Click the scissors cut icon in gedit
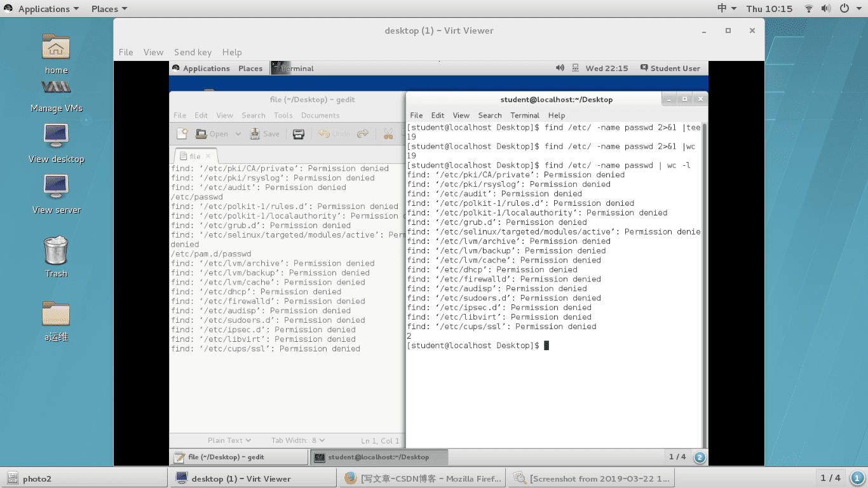Screen dimensions: 868x488 [388, 133]
